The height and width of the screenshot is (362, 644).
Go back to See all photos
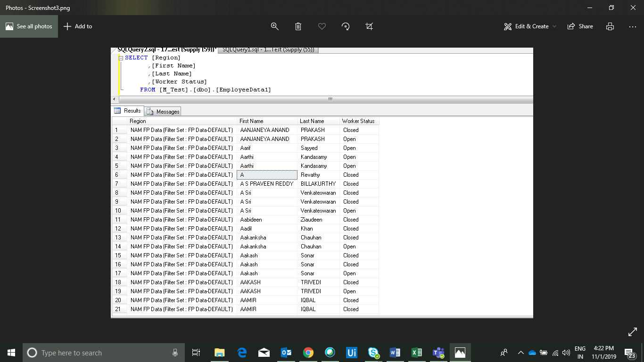(29, 26)
